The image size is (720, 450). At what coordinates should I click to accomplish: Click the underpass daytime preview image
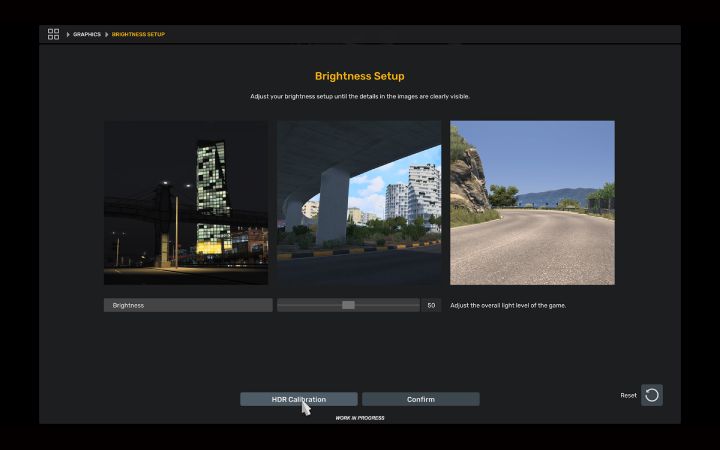click(359, 203)
